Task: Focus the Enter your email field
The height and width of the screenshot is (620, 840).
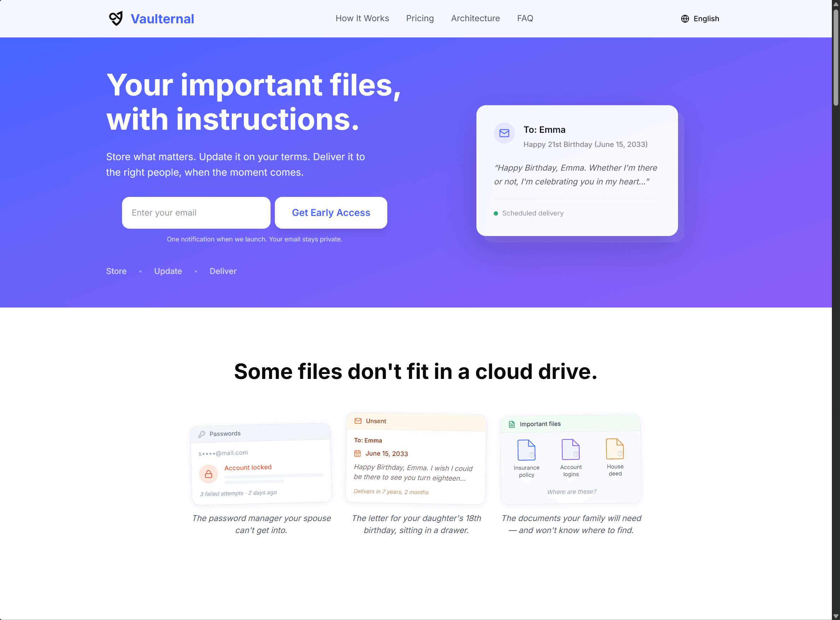Action: pos(196,213)
